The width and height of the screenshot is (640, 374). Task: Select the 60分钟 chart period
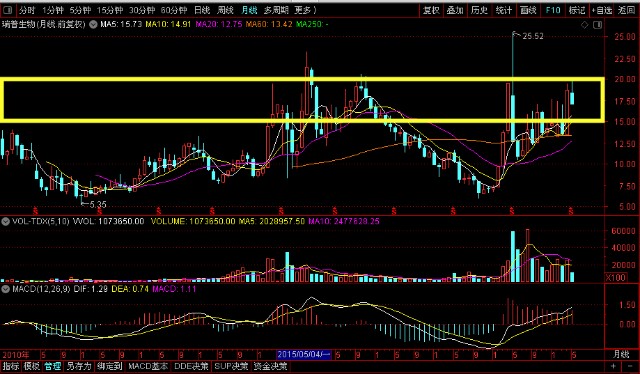174,10
